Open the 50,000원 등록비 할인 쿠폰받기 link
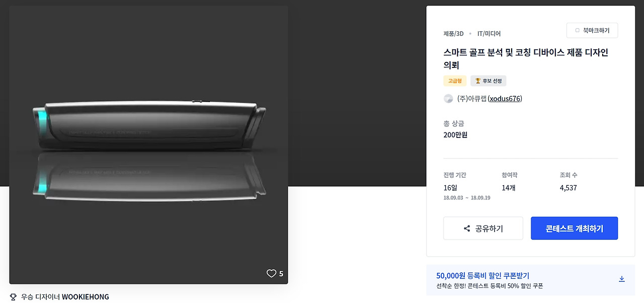 click(x=482, y=275)
